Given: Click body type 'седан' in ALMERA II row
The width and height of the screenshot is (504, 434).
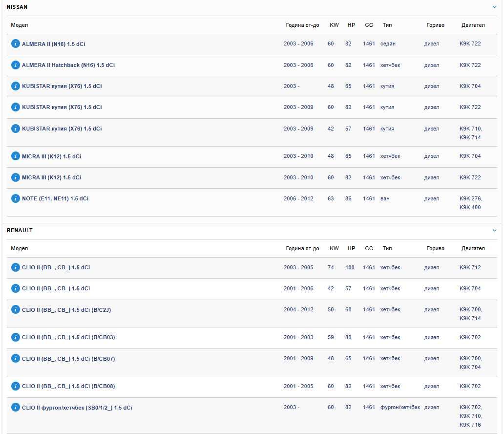Looking at the screenshot, I should point(388,44).
